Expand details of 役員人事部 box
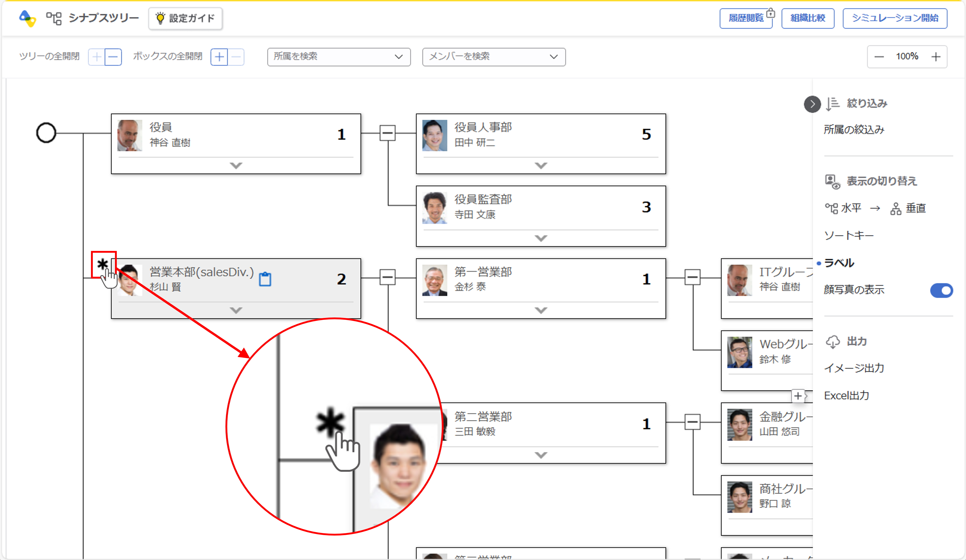The height and width of the screenshot is (560, 966). pos(540,166)
